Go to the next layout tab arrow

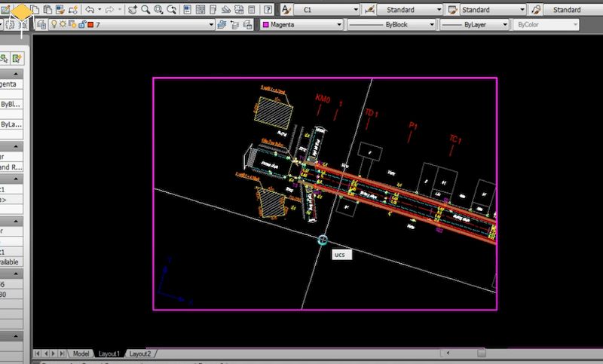[x=54, y=353]
